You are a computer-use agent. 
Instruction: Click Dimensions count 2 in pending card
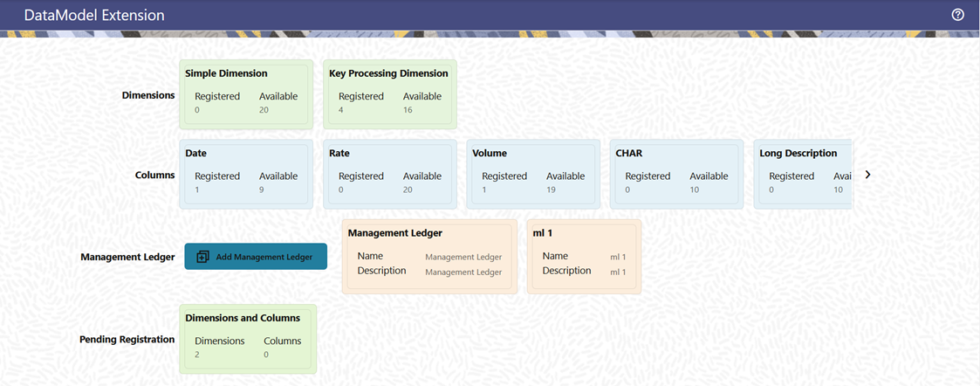pos(197,355)
